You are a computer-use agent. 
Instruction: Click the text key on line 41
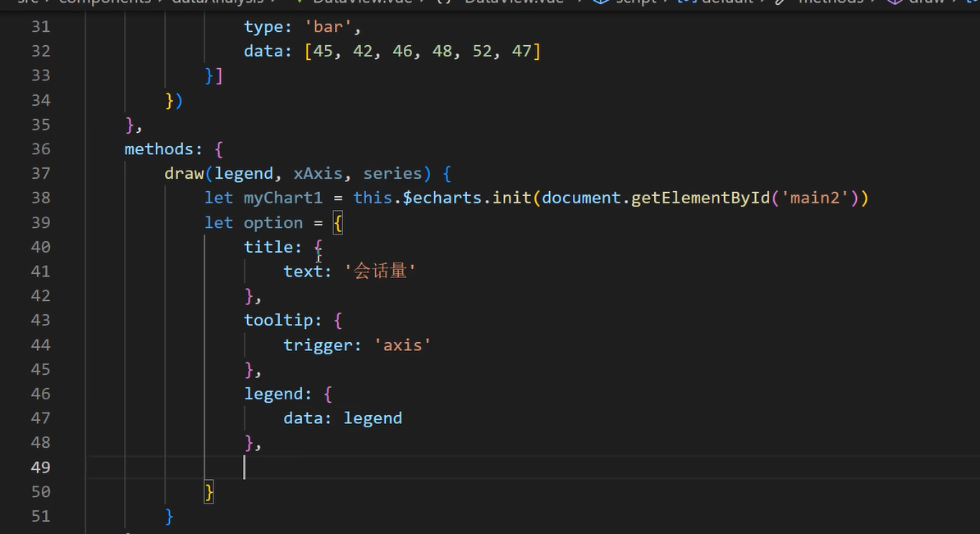[x=303, y=272]
